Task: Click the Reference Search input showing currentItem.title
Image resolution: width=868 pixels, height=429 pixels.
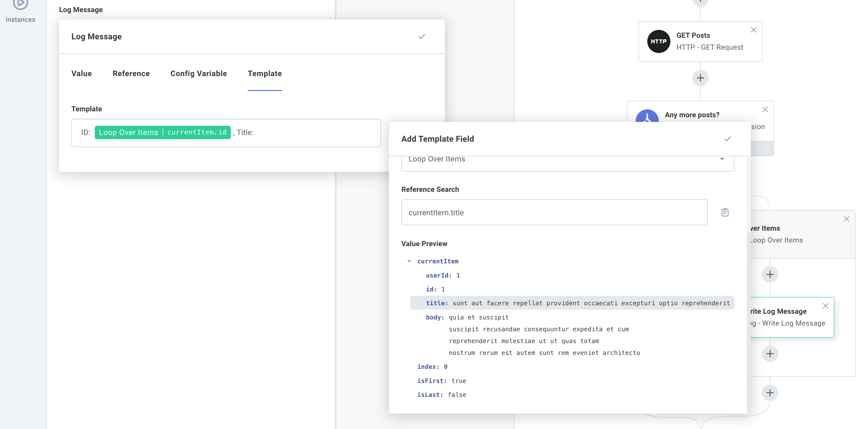Action: point(554,212)
